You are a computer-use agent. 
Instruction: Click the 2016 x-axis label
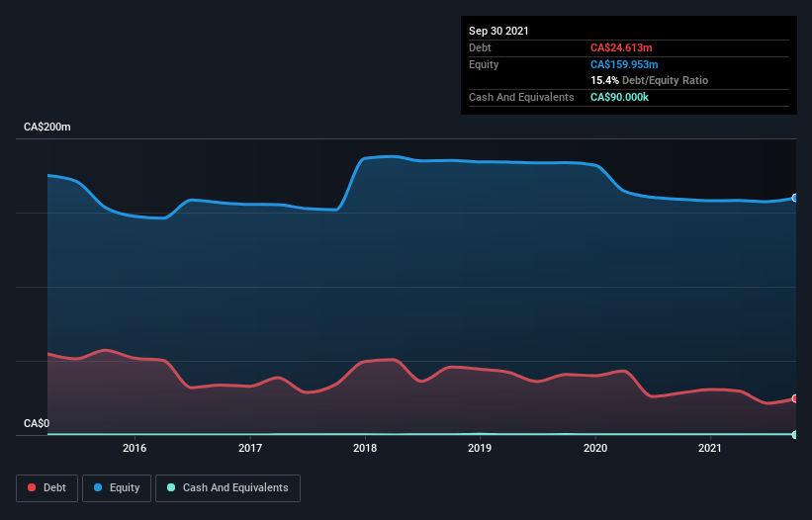(x=135, y=448)
